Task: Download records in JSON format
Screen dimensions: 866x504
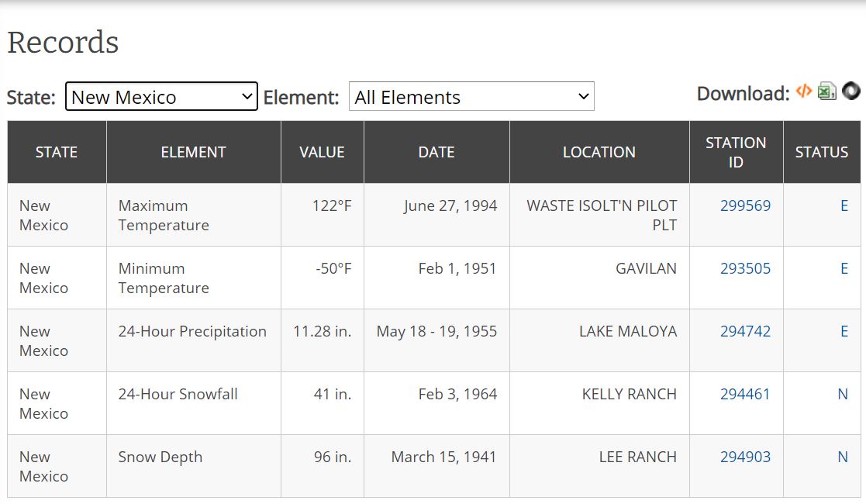Action: (851, 91)
